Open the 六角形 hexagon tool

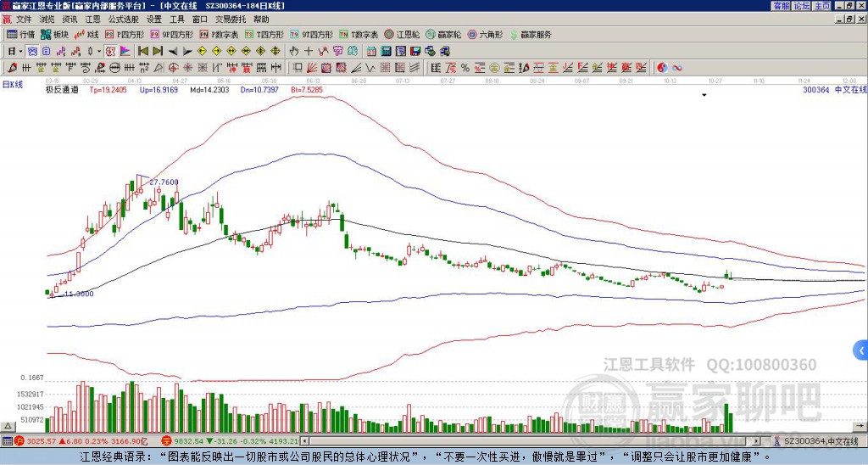point(485,34)
